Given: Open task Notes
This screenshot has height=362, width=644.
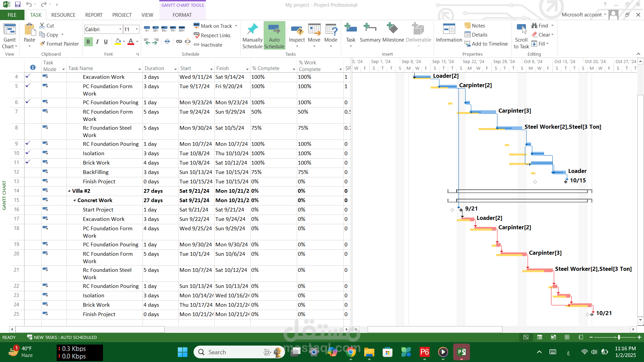Looking at the screenshot, I should pos(475,25).
